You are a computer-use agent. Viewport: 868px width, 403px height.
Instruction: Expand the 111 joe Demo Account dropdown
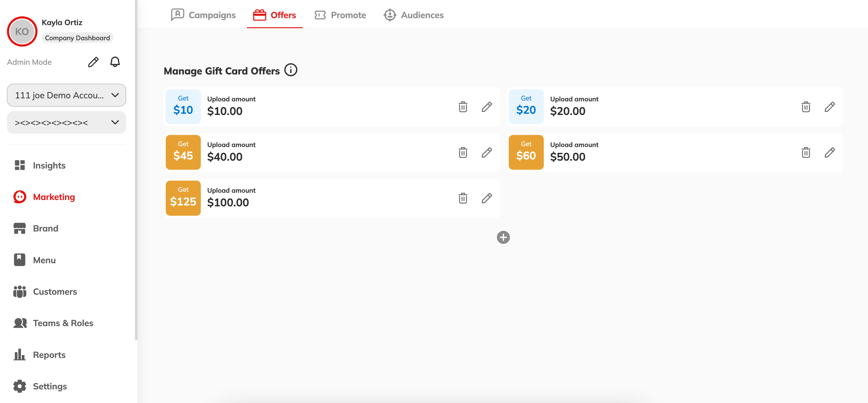click(x=66, y=95)
